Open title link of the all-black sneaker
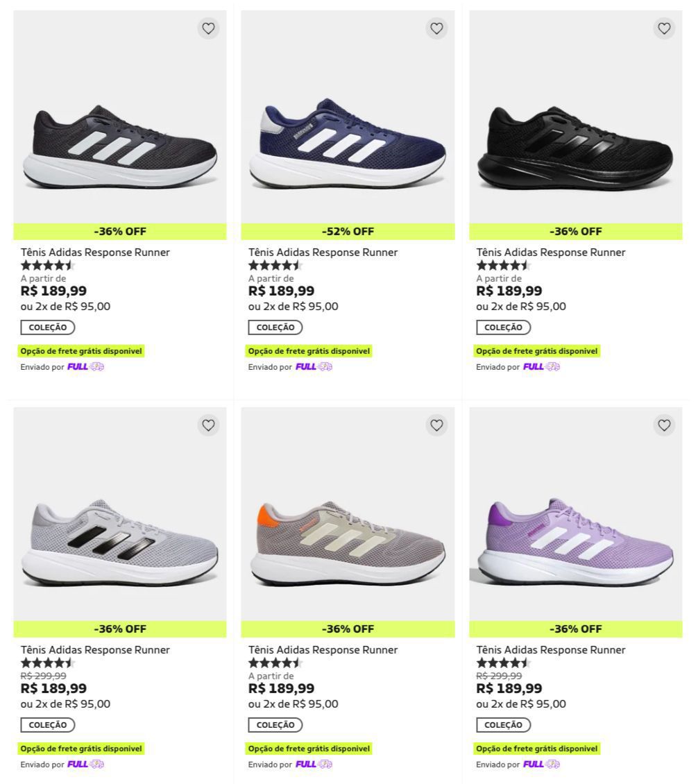Image resolution: width=698 pixels, height=784 pixels. click(550, 253)
